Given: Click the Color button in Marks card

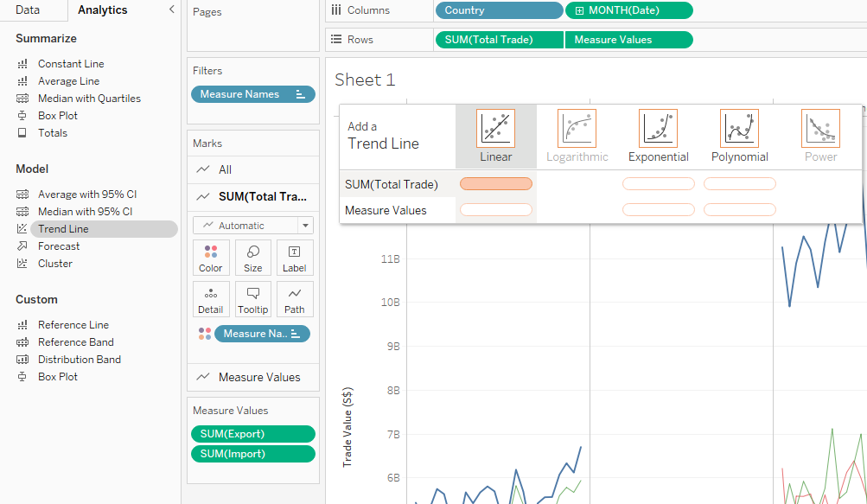Looking at the screenshot, I should click(211, 258).
